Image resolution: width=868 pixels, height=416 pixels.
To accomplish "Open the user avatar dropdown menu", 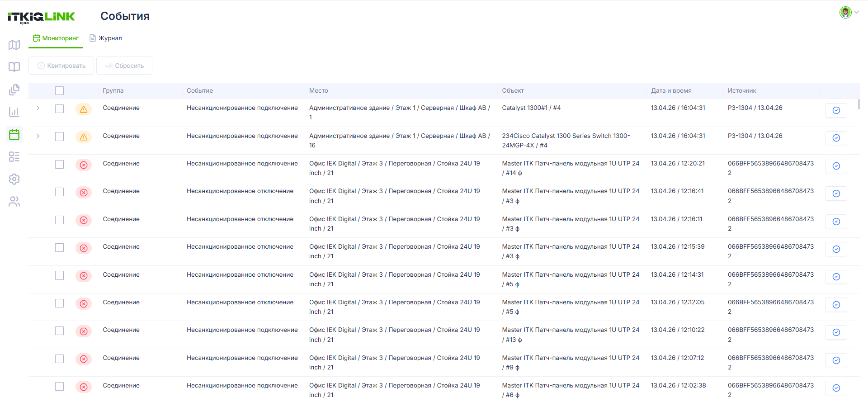I will pyautogui.click(x=849, y=12).
